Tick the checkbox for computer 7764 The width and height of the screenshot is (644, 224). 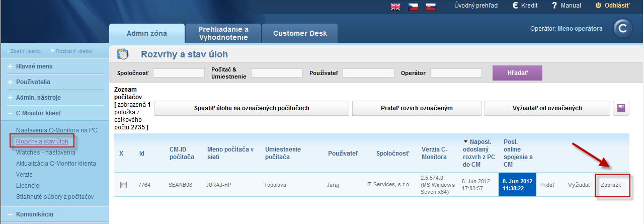click(123, 185)
